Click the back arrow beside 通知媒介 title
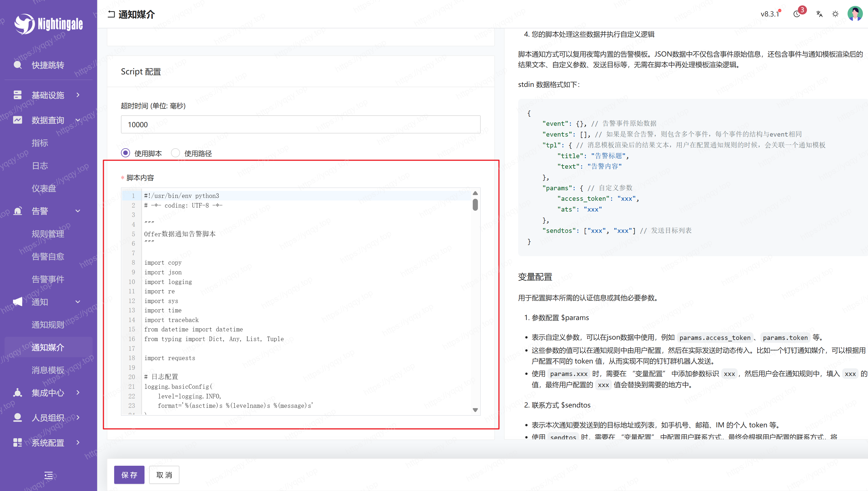Screen dimensions: 868x491 point(111,14)
